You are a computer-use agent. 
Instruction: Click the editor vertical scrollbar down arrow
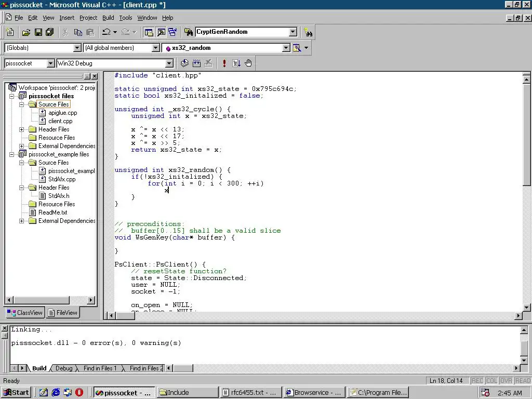point(527,308)
